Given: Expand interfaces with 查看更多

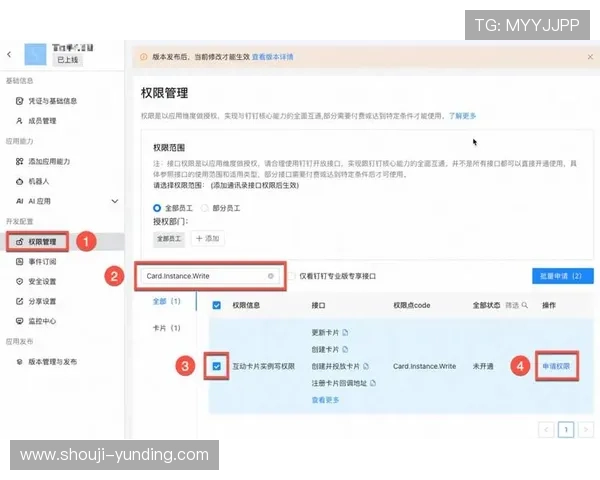Looking at the screenshot, I should pos(325,400).
